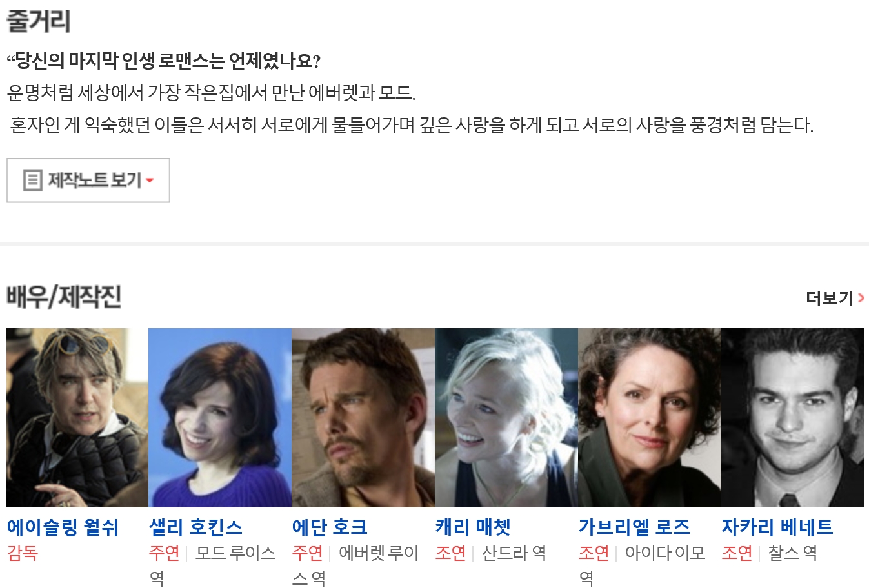Click the 자카리 베네트 name link
869x588 pixels.
(777, 527)
